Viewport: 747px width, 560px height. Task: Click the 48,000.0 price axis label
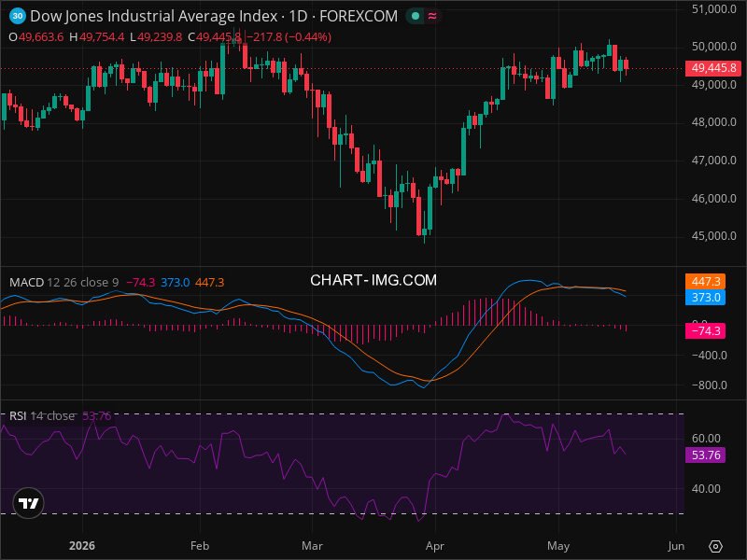coord(713,122)
